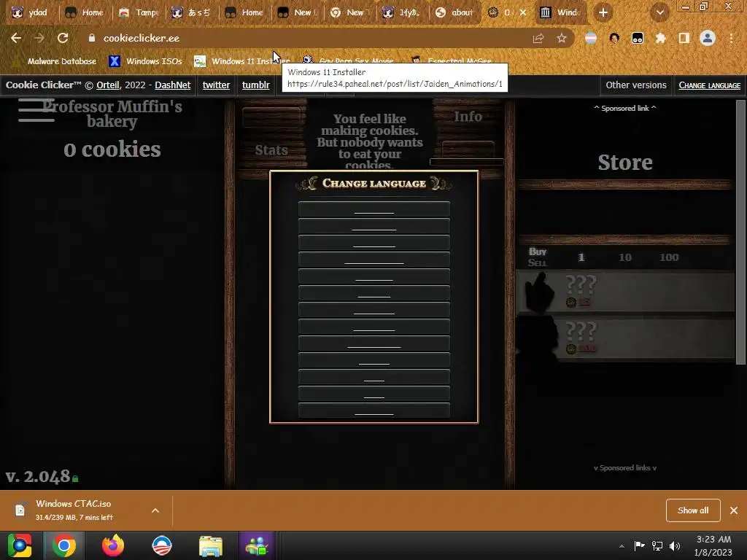Open the Action Center flag icon
Image resolution: width=747 pixels, height=560 pixels.
tap(639, 545)
